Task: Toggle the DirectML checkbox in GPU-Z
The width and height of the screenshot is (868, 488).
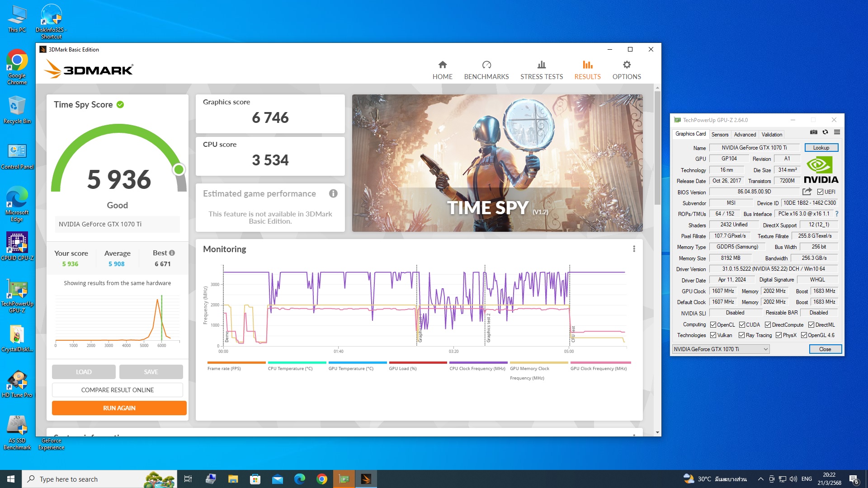Action: point(811,325)
